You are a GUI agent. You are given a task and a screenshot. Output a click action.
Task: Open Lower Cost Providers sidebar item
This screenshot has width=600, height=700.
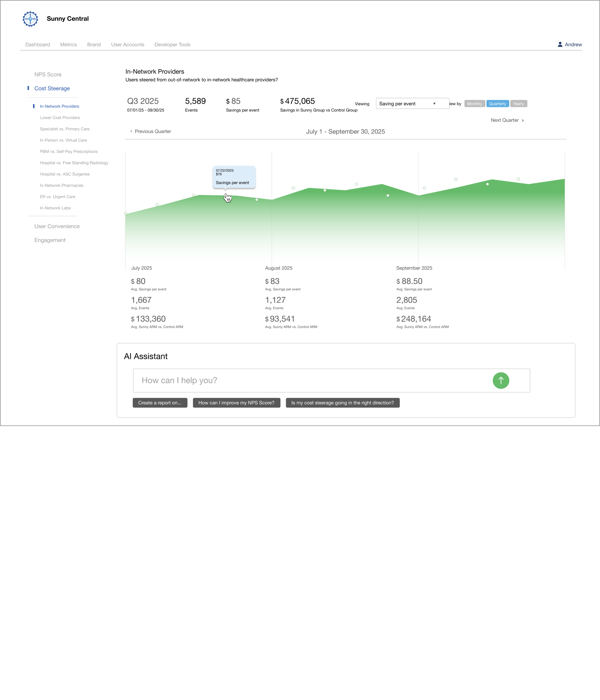point(60,118)
